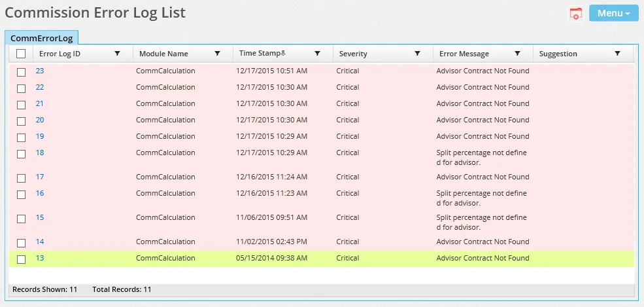Check the box for error log 15
Screen dimensions: 644x307
pos(21,219)
